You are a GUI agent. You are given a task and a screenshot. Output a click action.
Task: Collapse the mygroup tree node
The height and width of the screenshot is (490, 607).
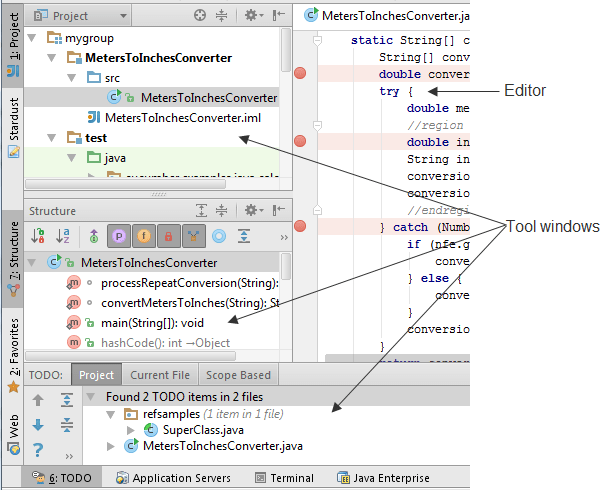[33, 38]
